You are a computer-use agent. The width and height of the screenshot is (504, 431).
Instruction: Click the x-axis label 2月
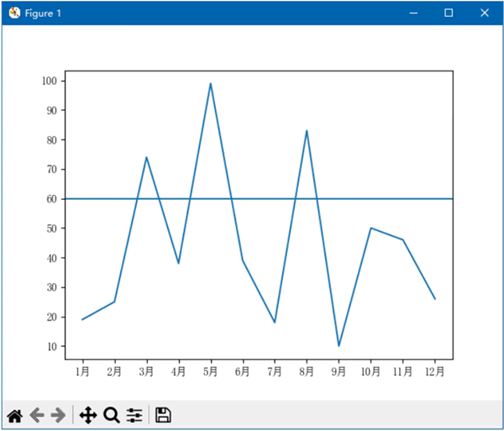coord(114,371)
